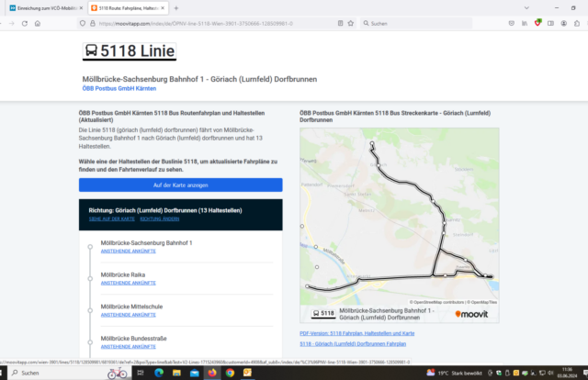Open the library bookmarks icon
The width and height of the screenshot is (588, 380).
(x=525, y=23)
